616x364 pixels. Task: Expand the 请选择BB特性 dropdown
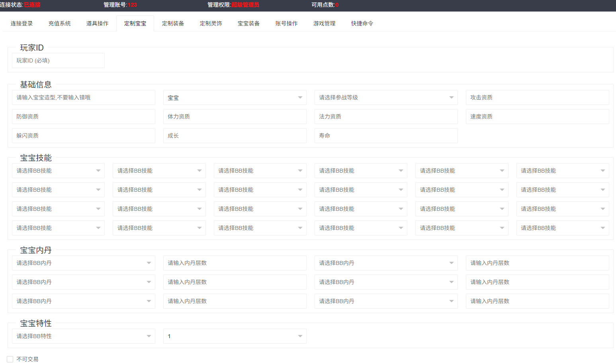83,336
